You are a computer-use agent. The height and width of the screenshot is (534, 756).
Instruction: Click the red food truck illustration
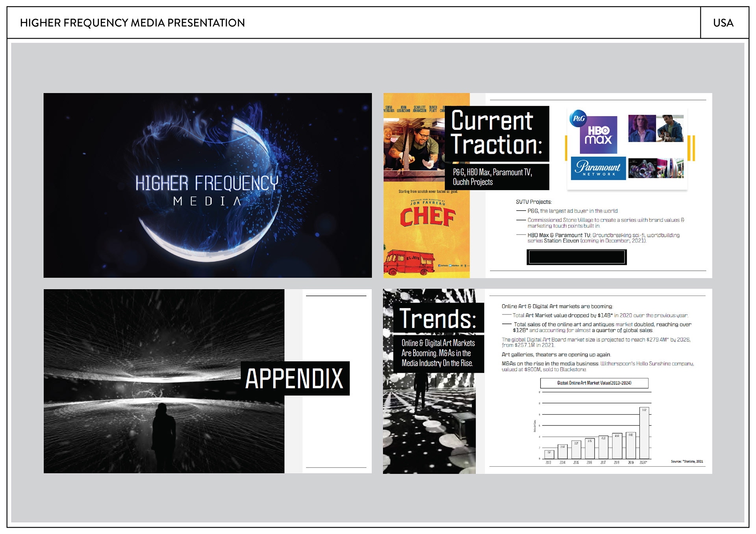(409, 262)
